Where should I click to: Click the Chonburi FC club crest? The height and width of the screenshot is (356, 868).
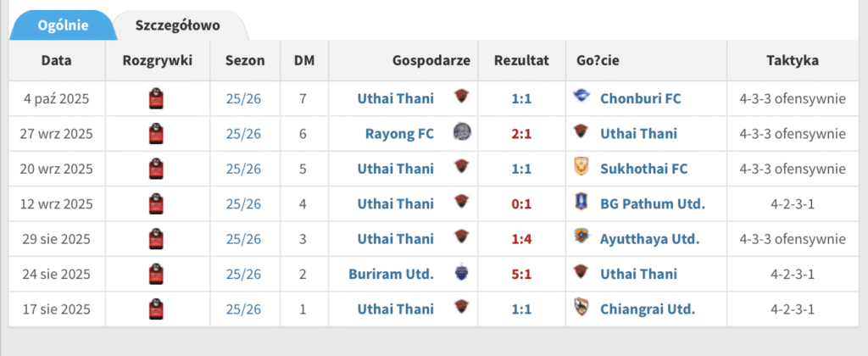(x=581, y=97)
